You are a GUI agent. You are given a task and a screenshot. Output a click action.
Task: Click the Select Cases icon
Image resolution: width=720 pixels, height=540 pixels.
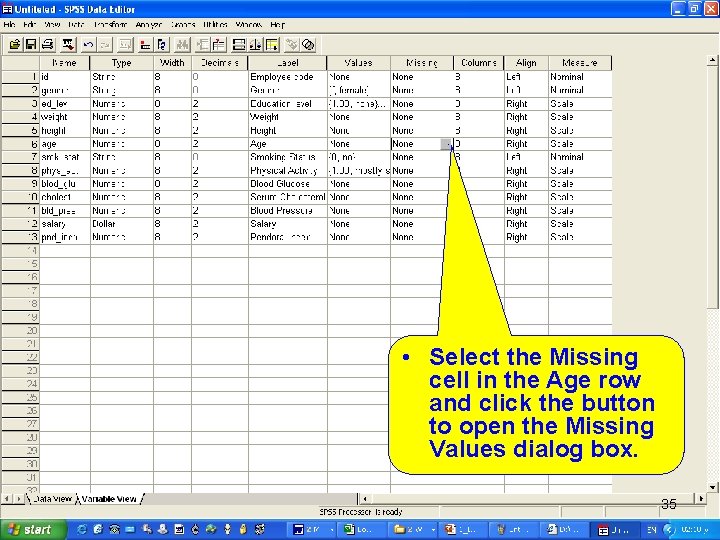272,45
